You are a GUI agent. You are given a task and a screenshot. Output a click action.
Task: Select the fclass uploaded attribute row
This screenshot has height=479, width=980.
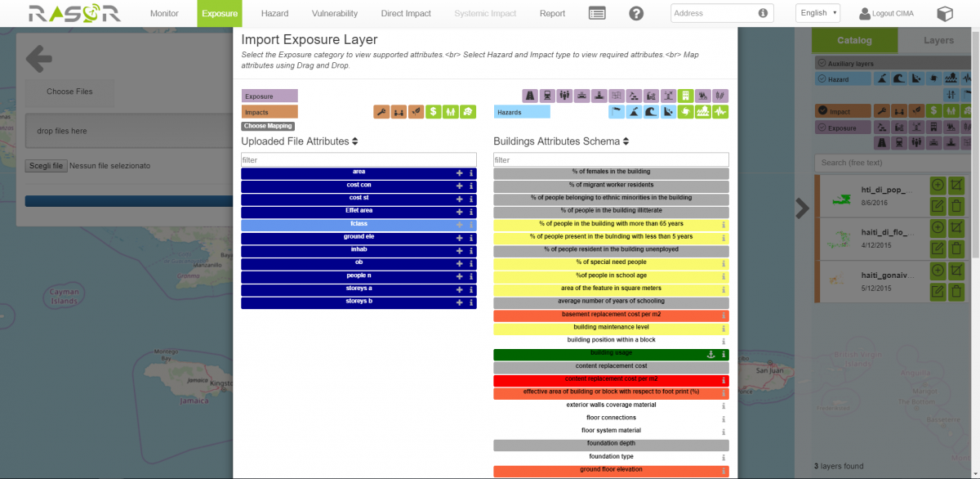pos(359,225)
